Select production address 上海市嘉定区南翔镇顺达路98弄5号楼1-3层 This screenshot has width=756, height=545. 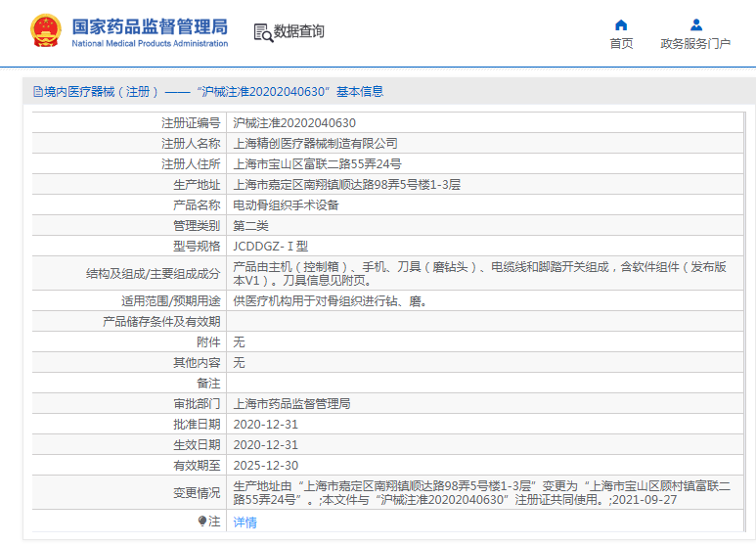[346, 185]
